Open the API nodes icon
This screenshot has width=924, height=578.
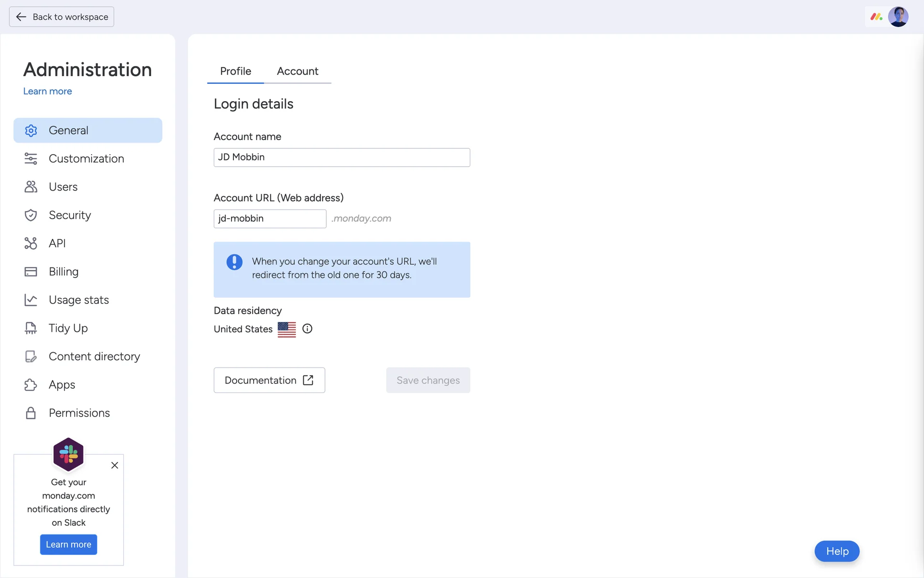[31, 243]
